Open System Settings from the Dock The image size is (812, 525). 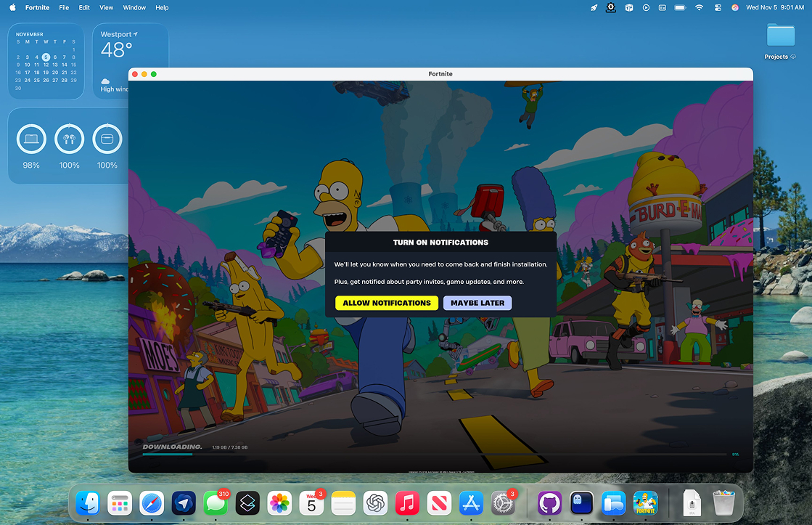(503, 502)
